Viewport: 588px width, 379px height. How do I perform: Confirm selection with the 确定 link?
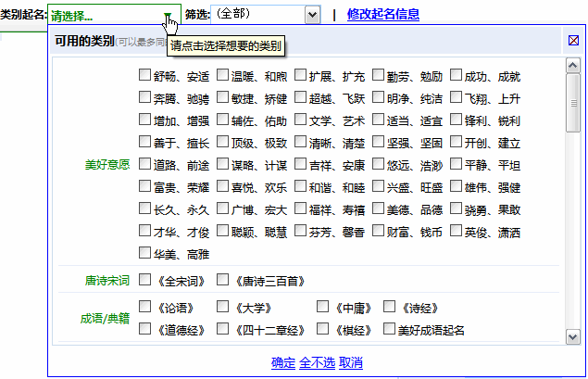[283, 362]
